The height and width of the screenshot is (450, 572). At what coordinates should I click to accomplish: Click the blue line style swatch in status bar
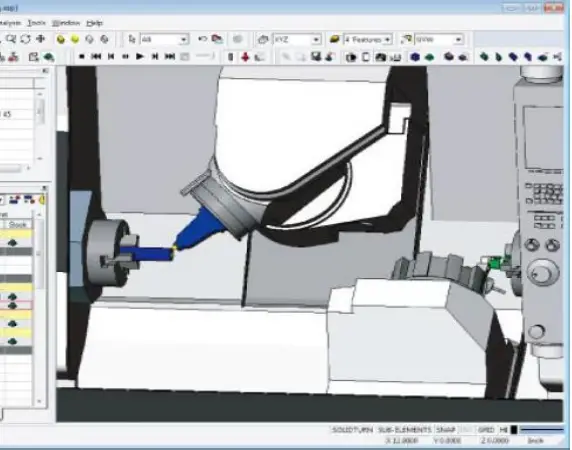[541, 430]
